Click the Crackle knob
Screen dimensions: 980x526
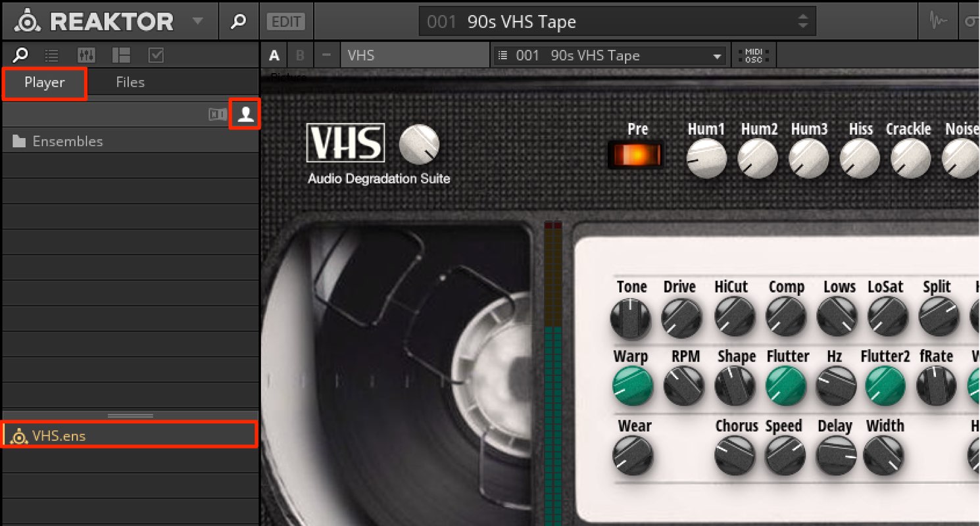911,158
